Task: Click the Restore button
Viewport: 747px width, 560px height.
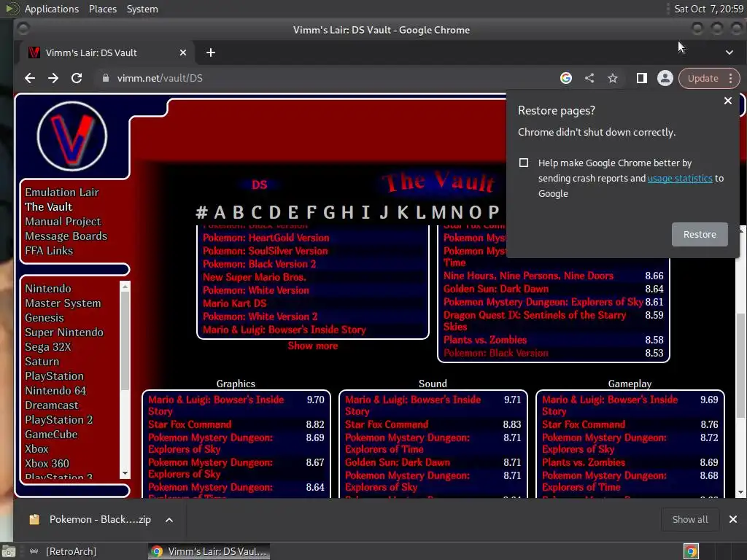Action: [700, 234]
